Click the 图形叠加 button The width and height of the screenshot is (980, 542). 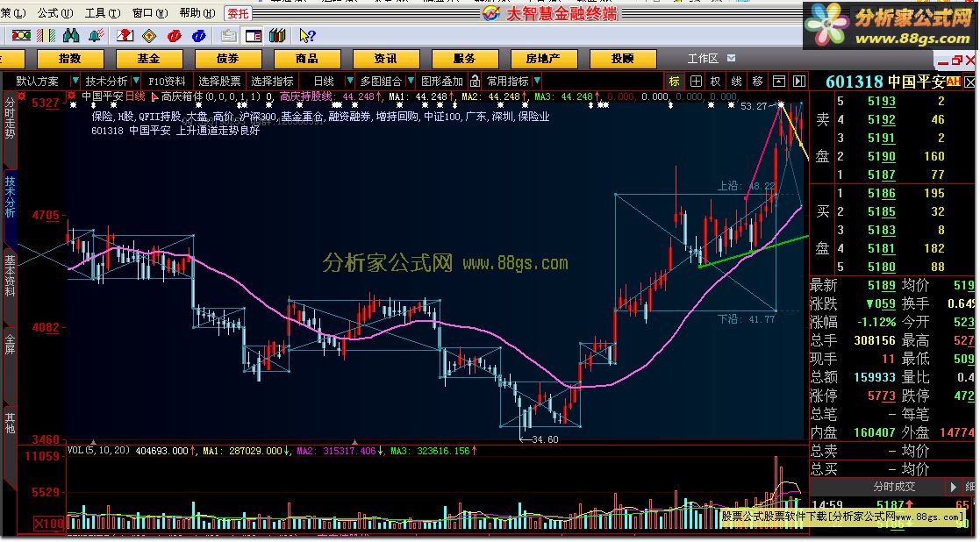click(x=442, y=82)
